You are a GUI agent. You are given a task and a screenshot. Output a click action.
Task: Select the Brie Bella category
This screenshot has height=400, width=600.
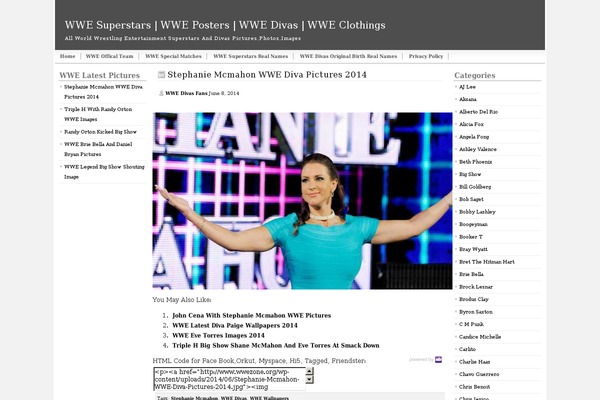tap(471, 274)
